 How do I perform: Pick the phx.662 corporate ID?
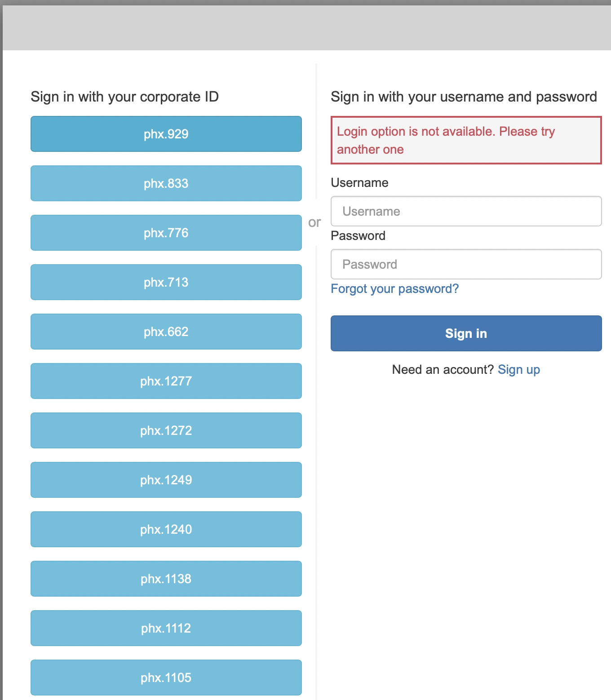point(166,332)
